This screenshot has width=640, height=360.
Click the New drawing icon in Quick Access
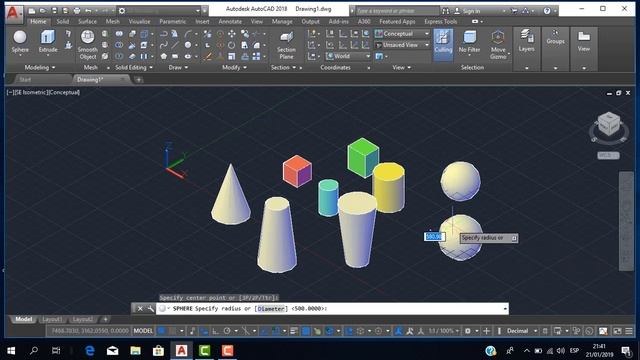point(31,11)
